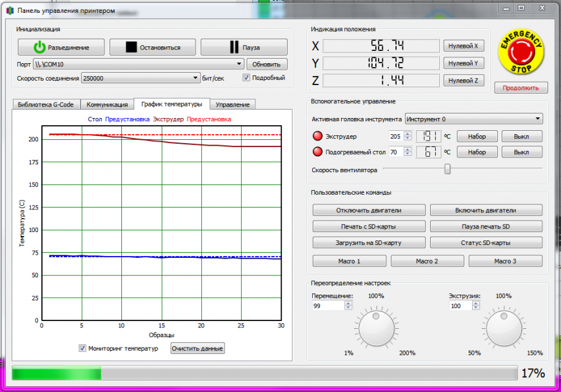Image resolution: width=561 pixels, height=392 pixels.
Task: Click extruder Набор button
Action: pos(477,136)
